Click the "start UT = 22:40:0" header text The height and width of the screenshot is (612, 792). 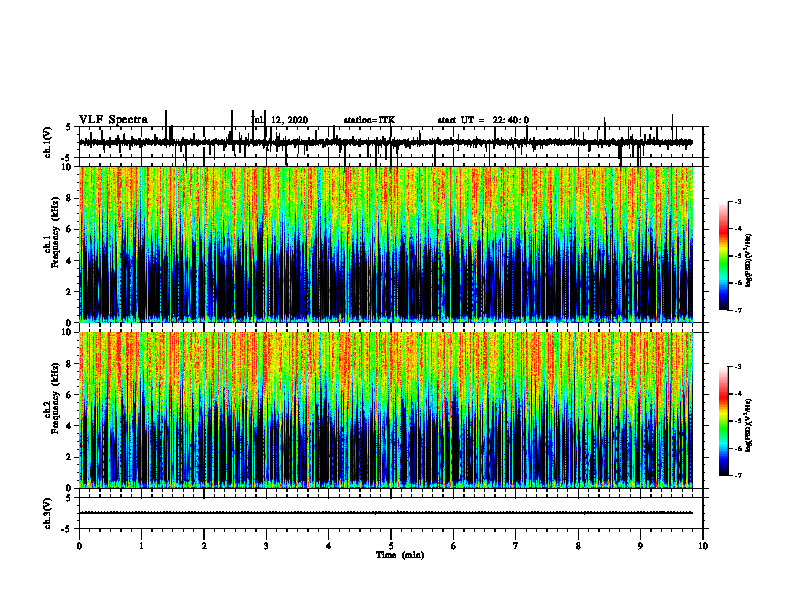(x=483, y=120)
